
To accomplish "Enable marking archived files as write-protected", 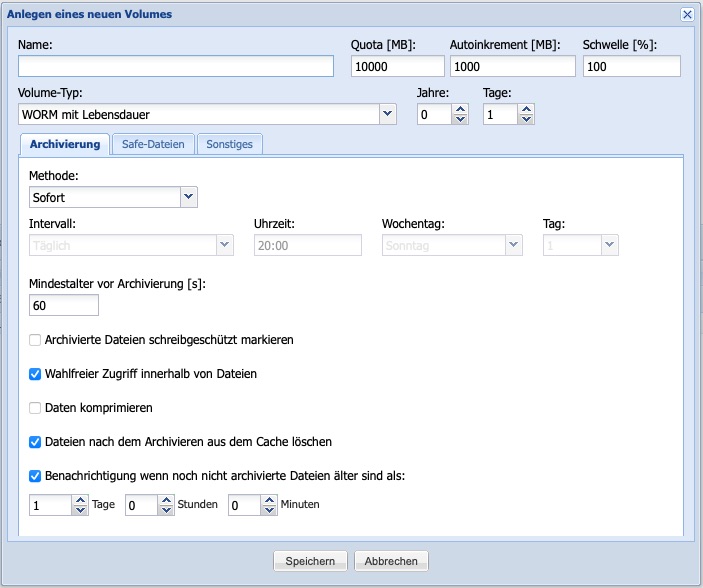I will coord(35,340).
